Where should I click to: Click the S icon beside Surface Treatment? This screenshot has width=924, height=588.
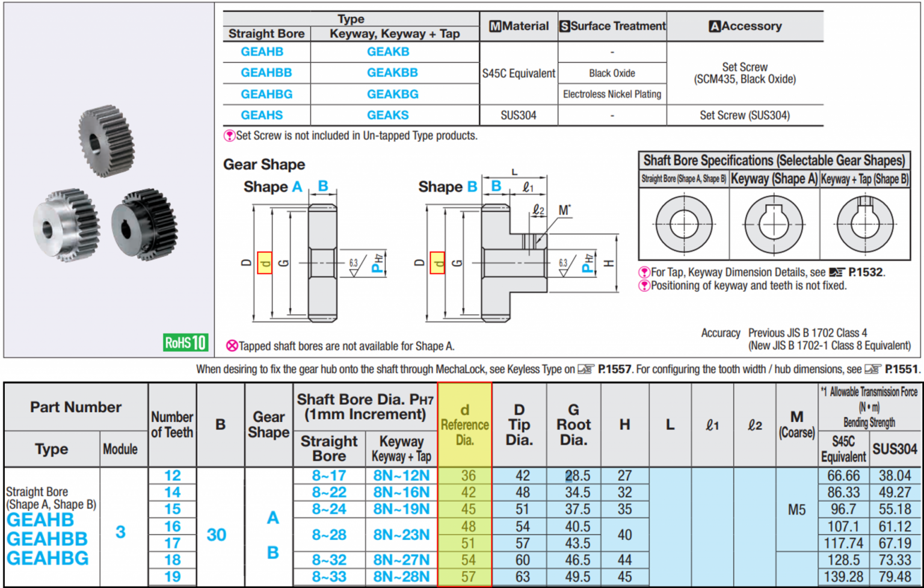click(x=564, y=26)
